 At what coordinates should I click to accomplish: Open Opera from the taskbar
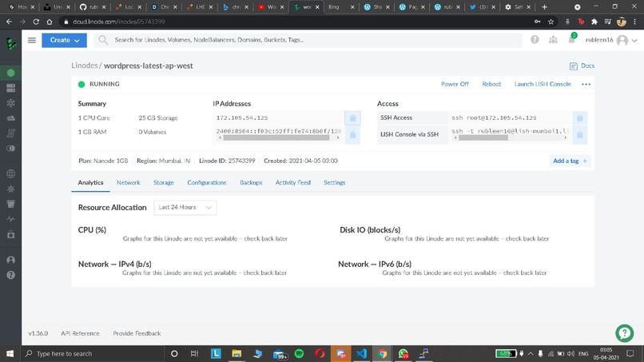tap(320, 353)
